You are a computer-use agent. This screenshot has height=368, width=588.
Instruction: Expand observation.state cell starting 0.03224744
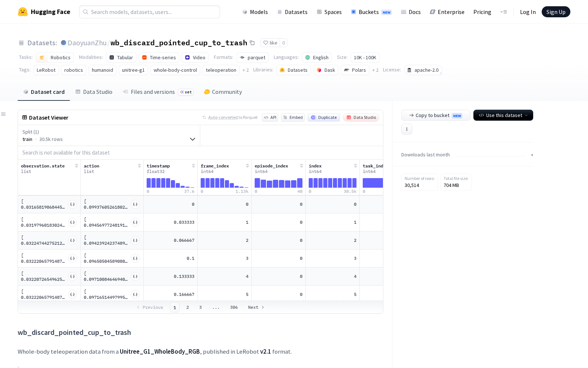(72, 240)
